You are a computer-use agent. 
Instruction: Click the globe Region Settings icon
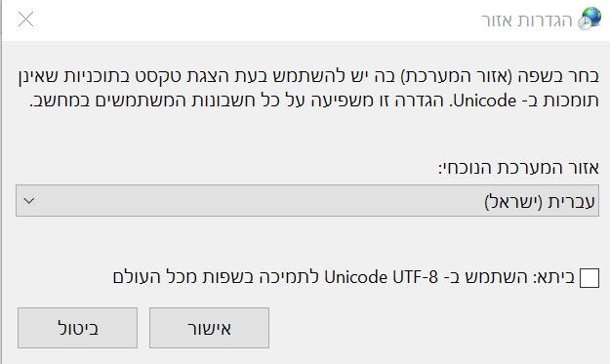pos(589,19)
